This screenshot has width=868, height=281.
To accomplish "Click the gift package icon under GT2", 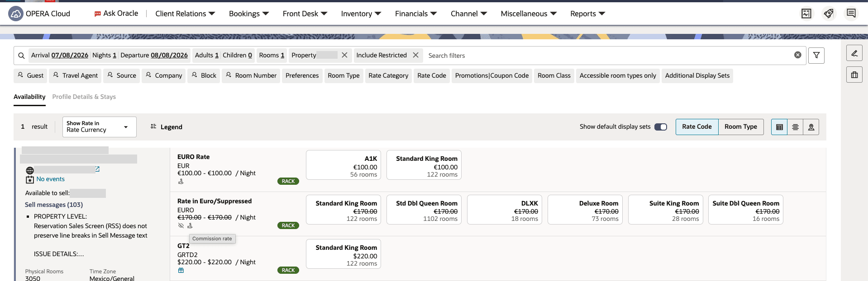I will click(x=181, y=270).
